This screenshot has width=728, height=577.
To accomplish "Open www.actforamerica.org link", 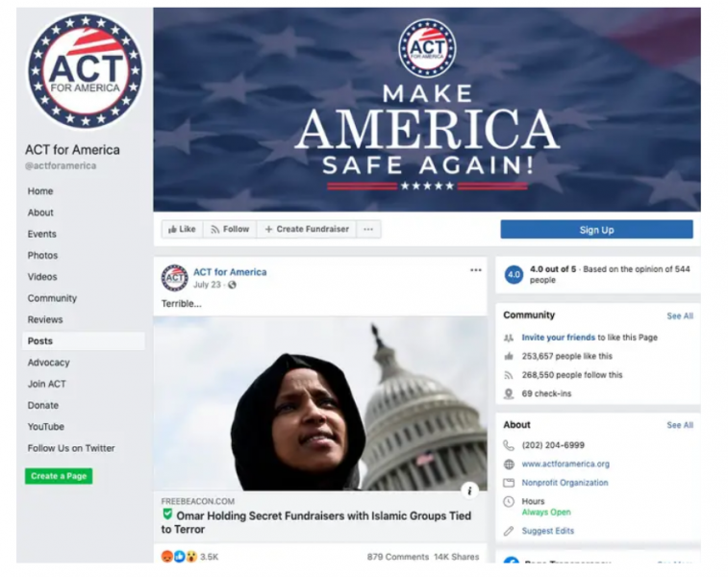I will 565,464.
